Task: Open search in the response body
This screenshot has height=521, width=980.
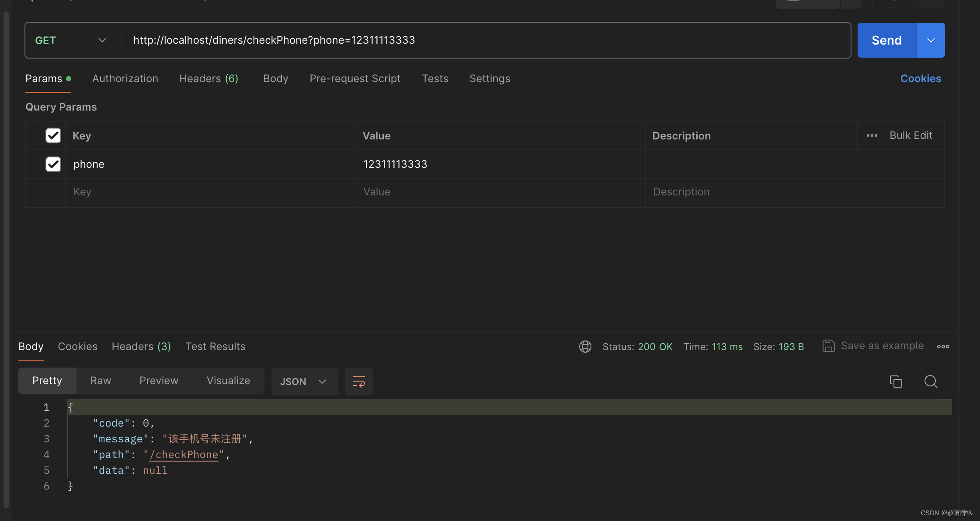Action: click(931, 382)
